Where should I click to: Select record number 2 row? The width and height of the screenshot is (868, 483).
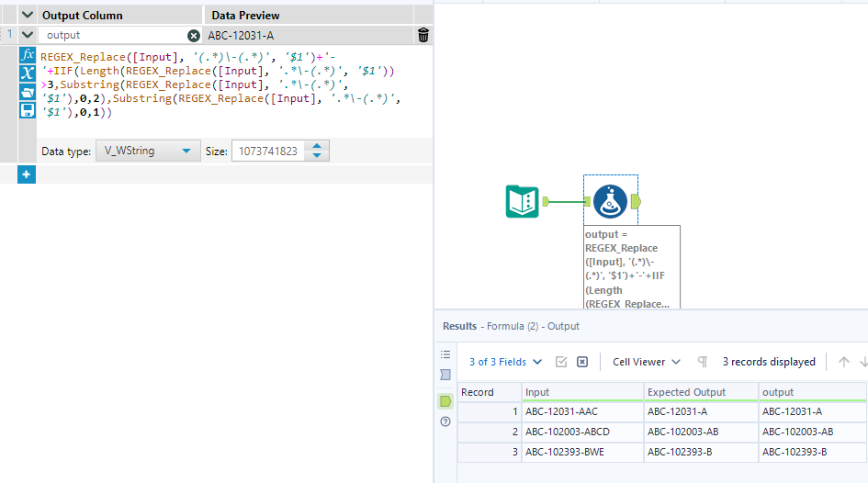[490, 432]
